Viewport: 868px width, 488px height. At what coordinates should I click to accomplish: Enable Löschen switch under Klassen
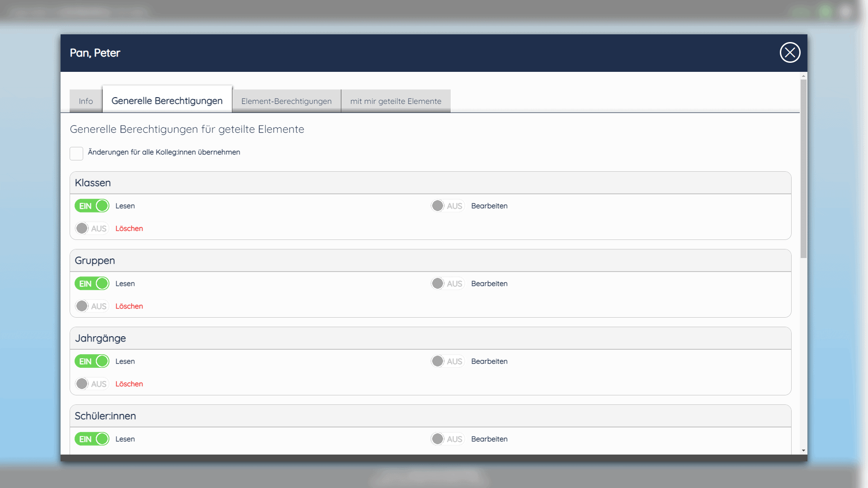(92, 228)
